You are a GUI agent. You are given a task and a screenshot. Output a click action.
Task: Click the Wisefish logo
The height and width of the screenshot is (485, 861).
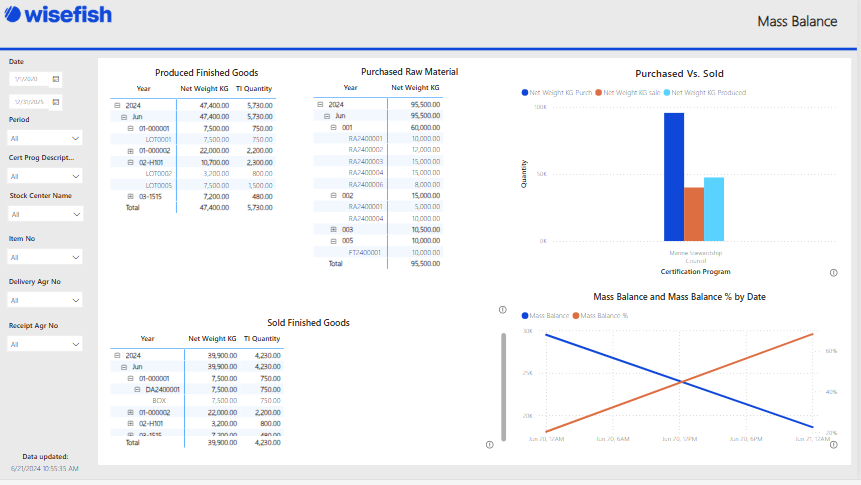57,15
